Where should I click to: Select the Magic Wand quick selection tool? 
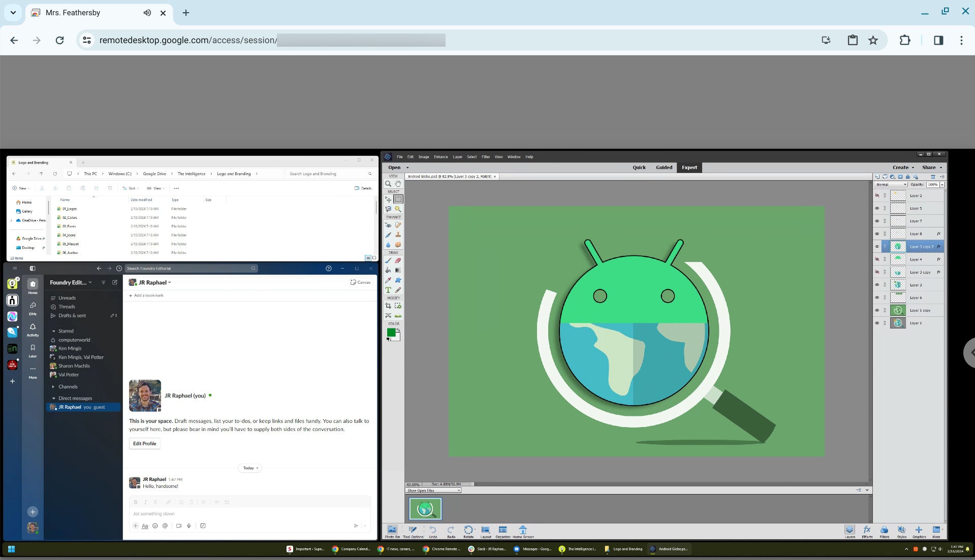pos(398,209)
